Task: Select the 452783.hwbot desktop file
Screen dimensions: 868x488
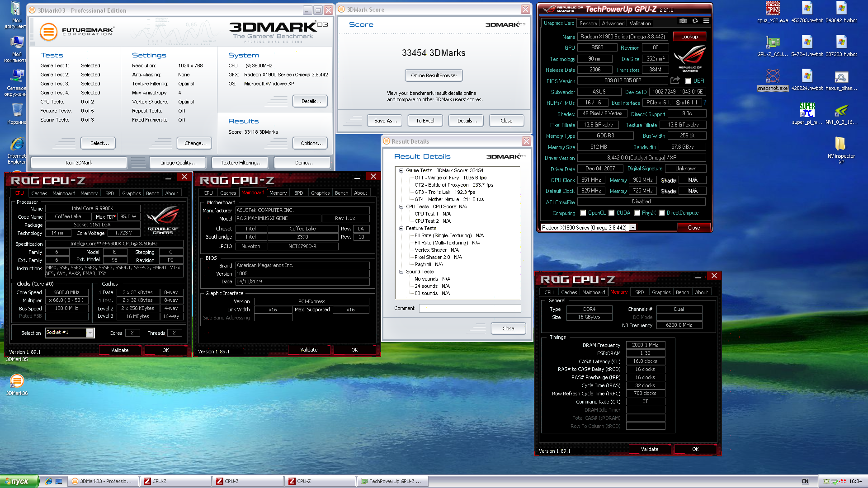Action: pyautogui.click(x=807, y=12)
